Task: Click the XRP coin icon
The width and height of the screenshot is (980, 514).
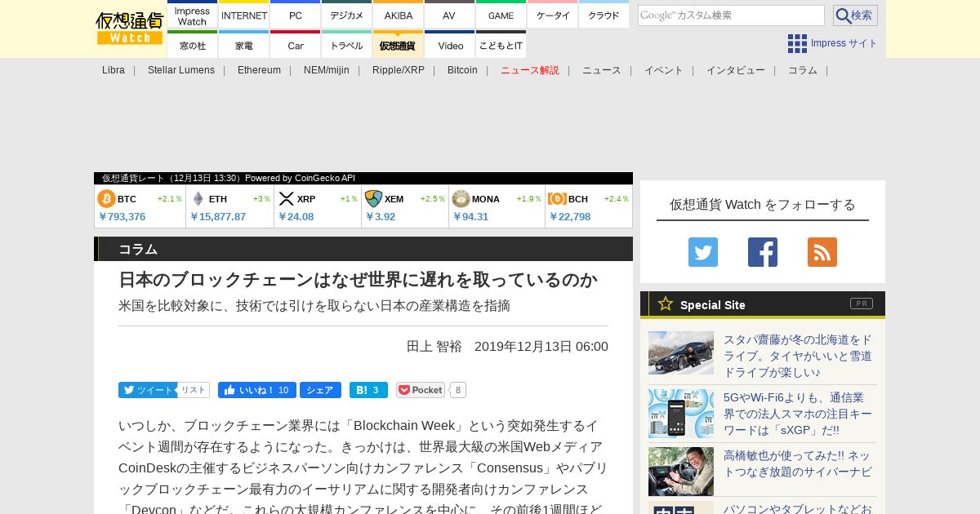Action: click(286, 199)
